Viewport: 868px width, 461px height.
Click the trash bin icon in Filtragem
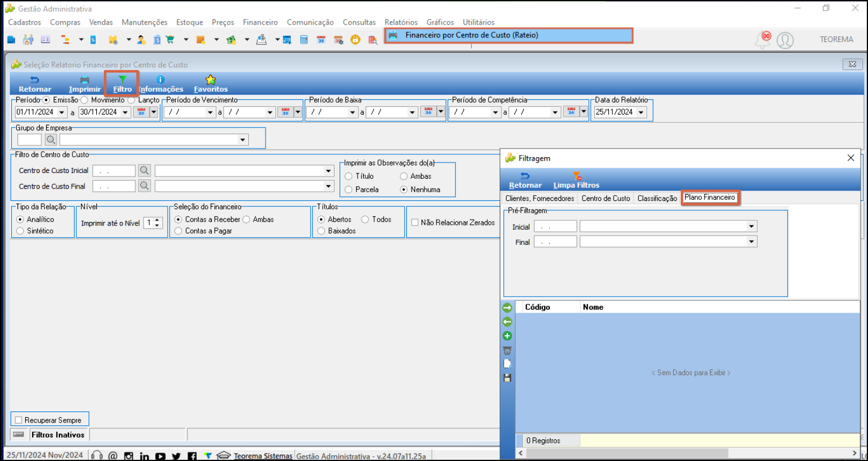(x=507, y=350)
